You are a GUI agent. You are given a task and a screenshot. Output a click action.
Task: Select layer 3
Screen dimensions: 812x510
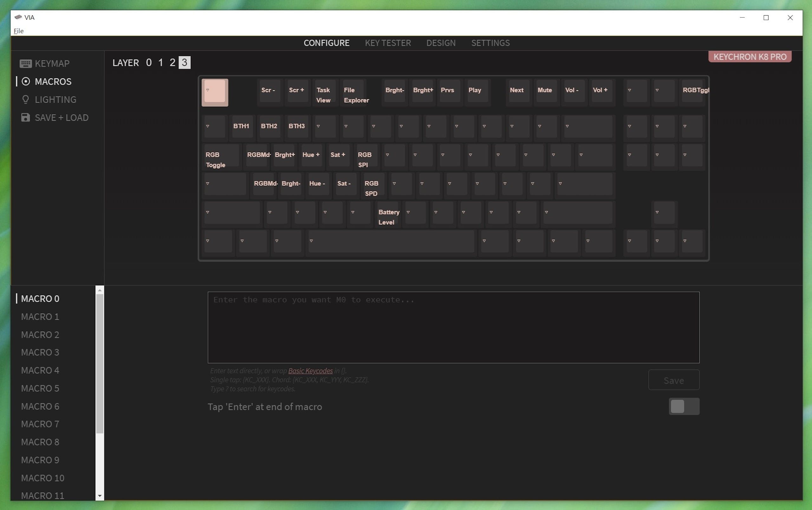(x=185, y=62)
